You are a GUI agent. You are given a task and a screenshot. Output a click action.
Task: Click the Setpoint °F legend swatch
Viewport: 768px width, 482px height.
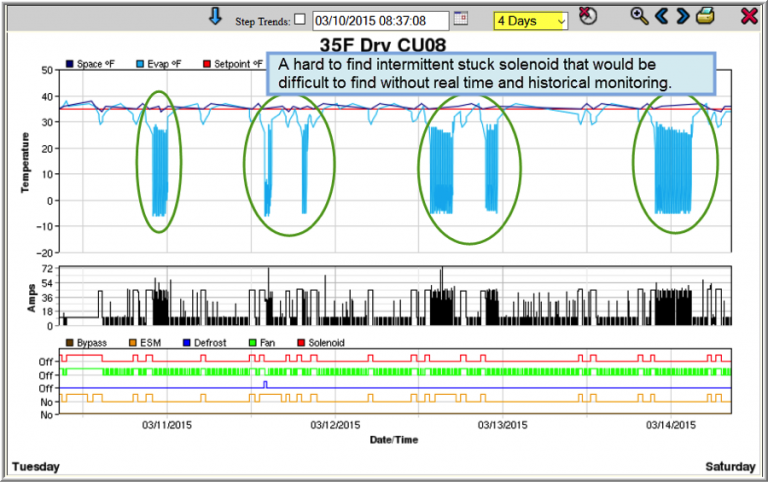click(207, 64)
